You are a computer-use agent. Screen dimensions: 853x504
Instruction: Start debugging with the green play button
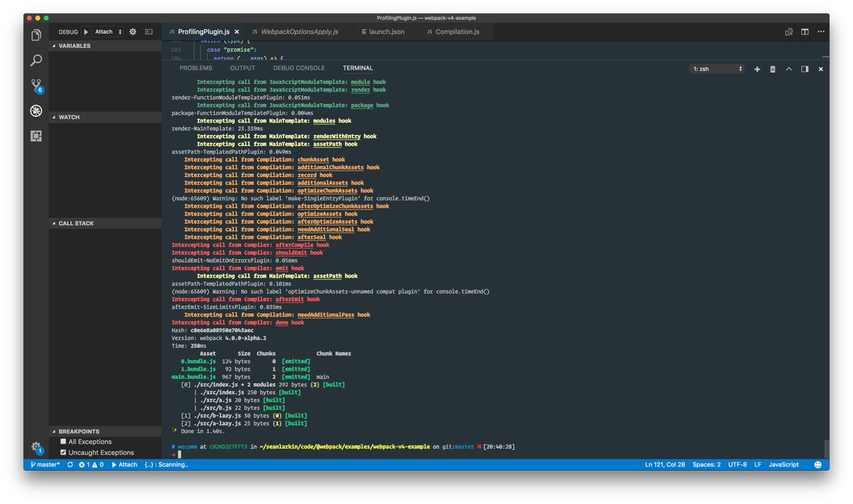click(x=86, y=32)
